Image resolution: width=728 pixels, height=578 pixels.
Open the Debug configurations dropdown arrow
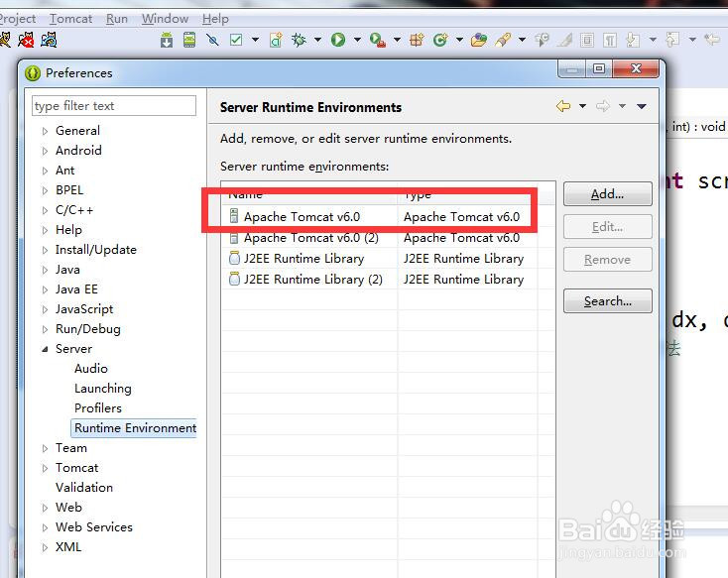coord(317,40)
